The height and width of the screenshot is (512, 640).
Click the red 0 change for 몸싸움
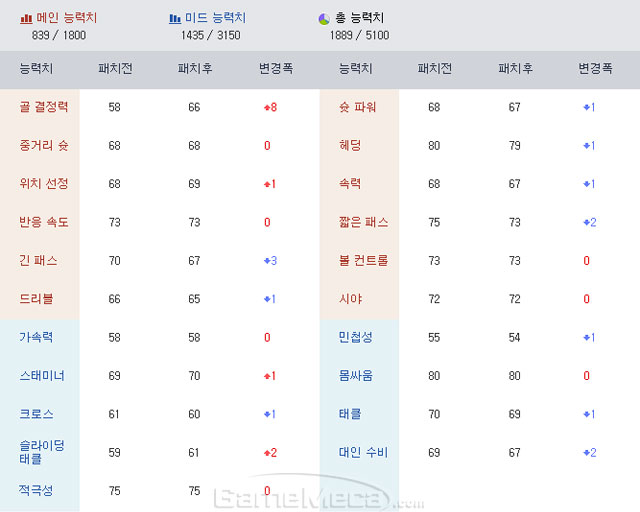[587, 376]
